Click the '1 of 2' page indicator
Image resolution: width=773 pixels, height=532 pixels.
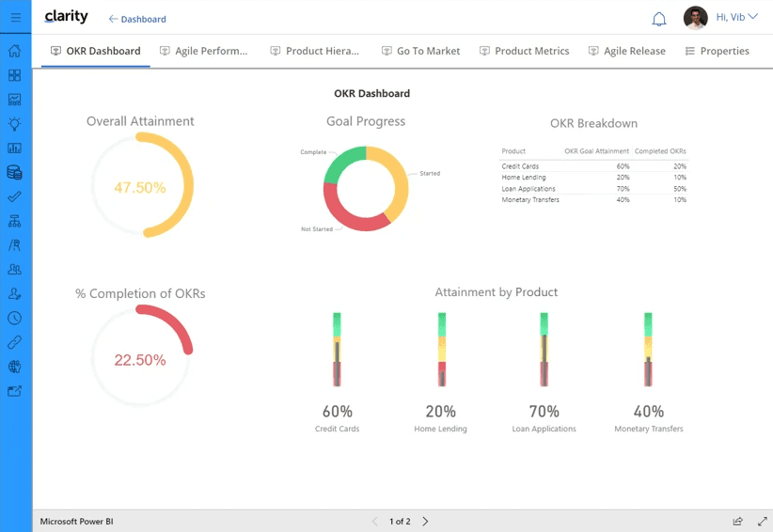click(400, 521)
